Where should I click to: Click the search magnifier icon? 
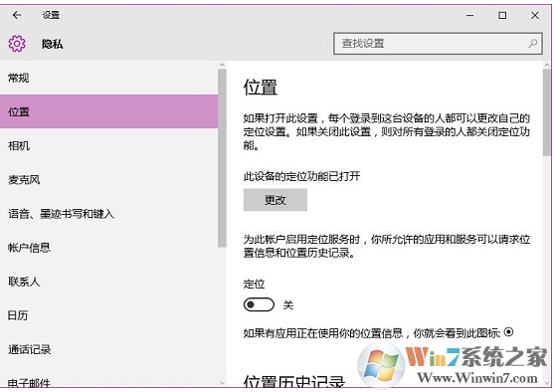click(533, 44)
